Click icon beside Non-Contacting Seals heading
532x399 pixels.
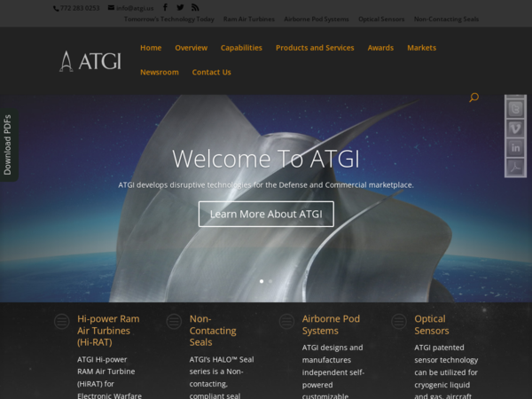[174, 321]
